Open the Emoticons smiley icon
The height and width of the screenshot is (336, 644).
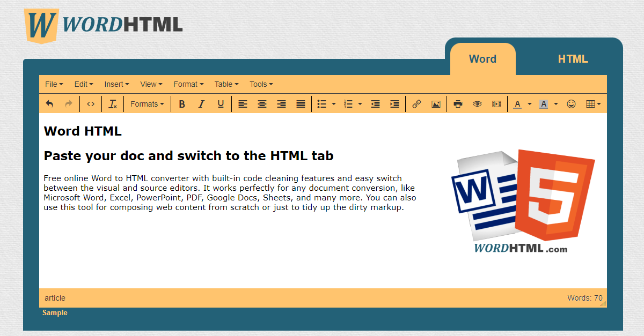click(571, 104)
